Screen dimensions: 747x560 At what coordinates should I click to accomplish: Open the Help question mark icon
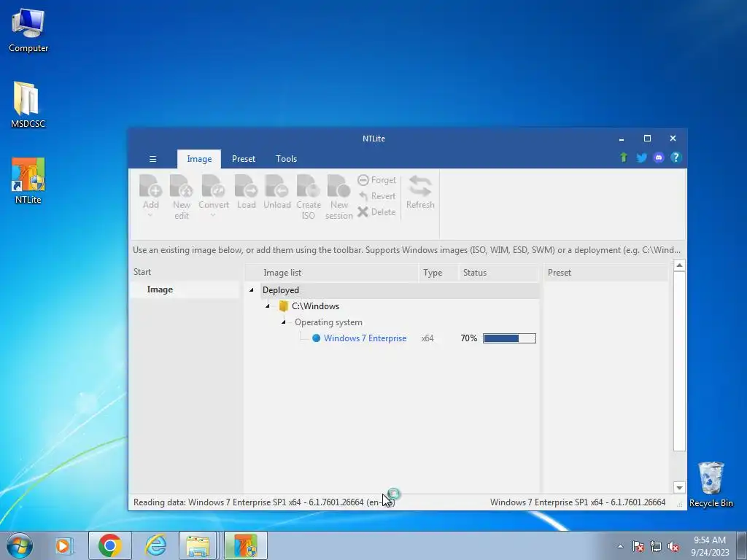(x=676, y=157)
